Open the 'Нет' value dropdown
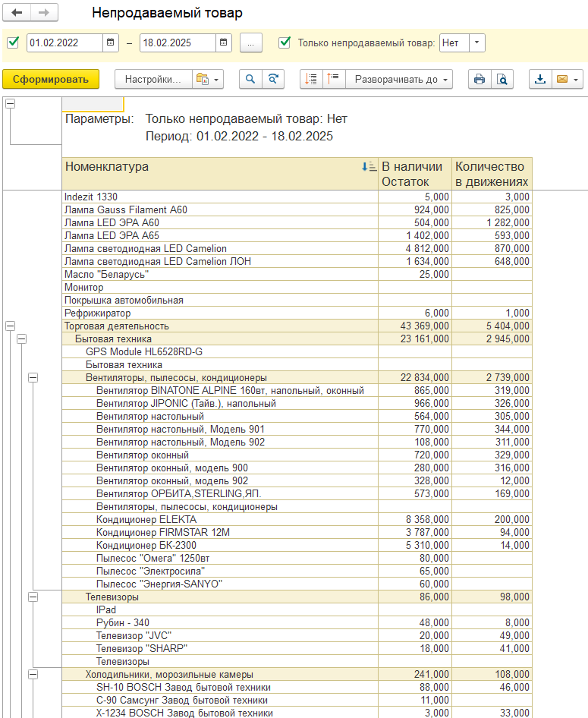Screen dimensions: 588x718 [477, 43]
